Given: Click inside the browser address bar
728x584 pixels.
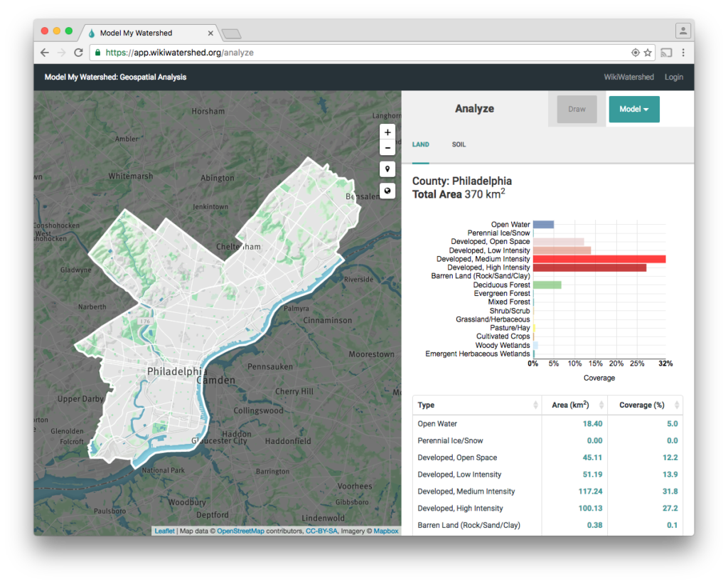Looking at the screenshot, I should [284, 52].
